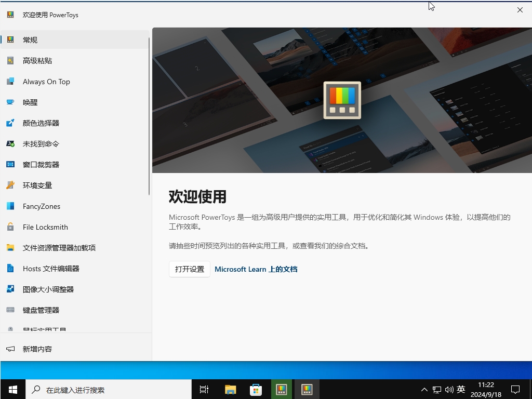The image size is (532, 399).
Task: Select 唤醒 in the sidebar
Action: point(75,102)
